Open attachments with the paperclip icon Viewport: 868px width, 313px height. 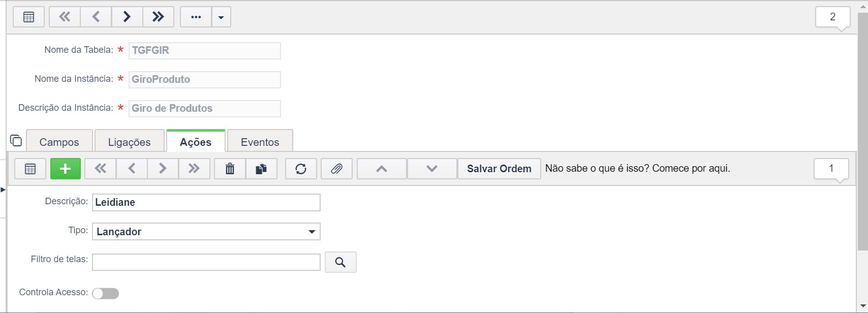(336, 169)
